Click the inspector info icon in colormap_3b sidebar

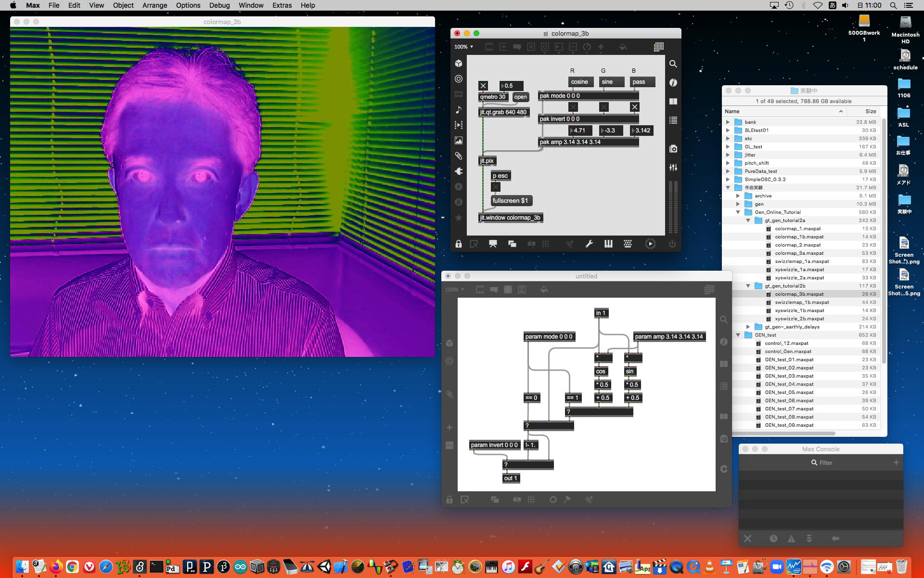point(673,83)
